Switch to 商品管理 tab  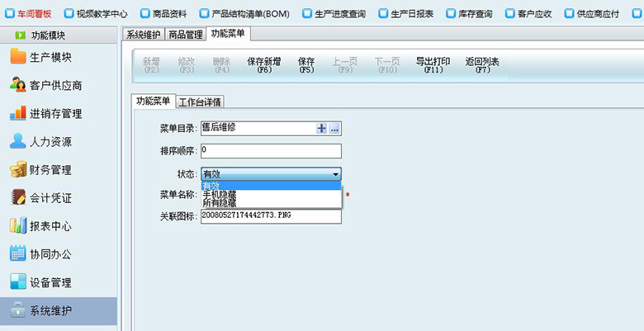click(x=185, y=34)
